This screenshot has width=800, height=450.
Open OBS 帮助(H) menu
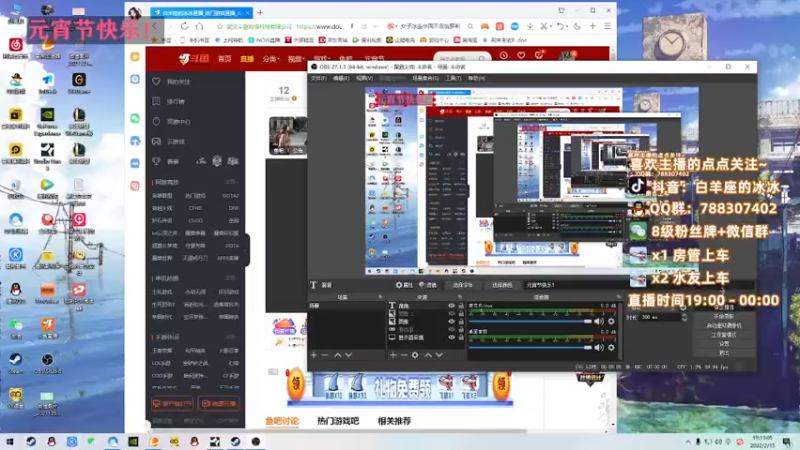476,79
